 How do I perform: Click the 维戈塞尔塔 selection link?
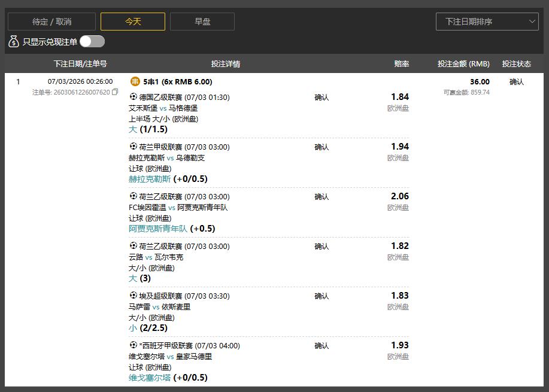pyautogui.click(x=150, y=378)
